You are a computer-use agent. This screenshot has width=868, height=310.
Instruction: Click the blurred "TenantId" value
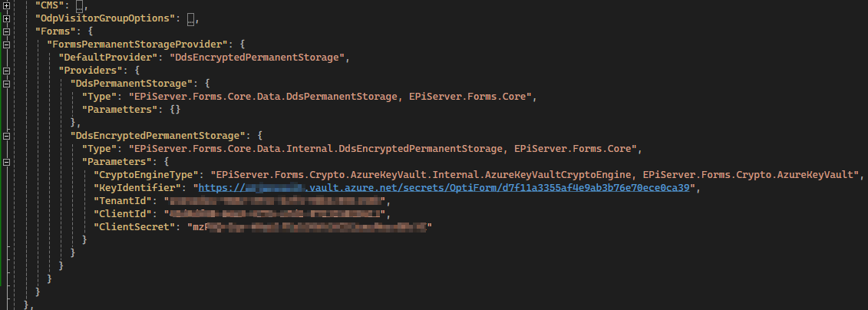coord(278,201)
